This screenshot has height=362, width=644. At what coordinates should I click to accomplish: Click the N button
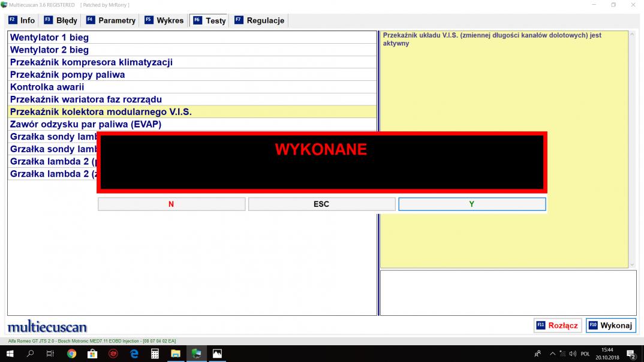pos(171,204)
